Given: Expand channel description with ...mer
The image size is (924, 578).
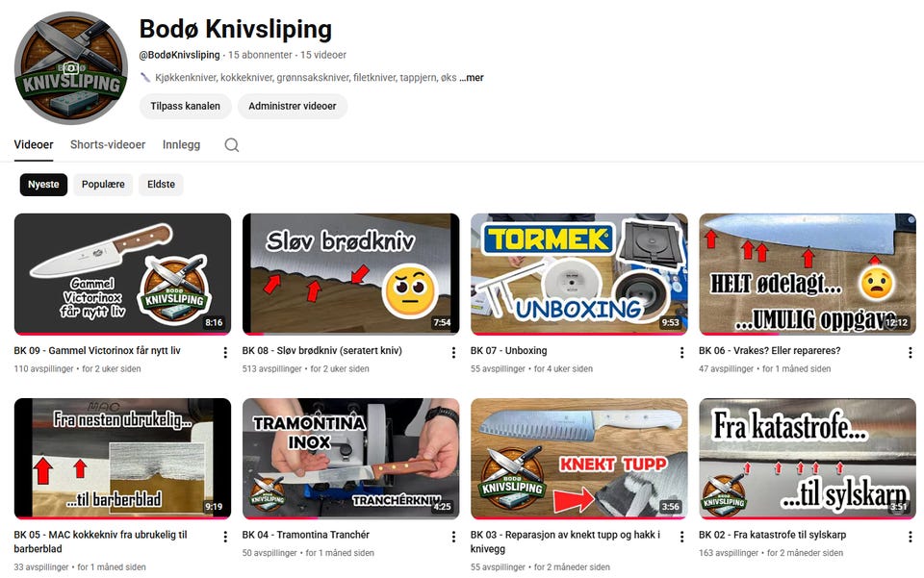Looking at the screenshot, I should click(x=472, y=78).
